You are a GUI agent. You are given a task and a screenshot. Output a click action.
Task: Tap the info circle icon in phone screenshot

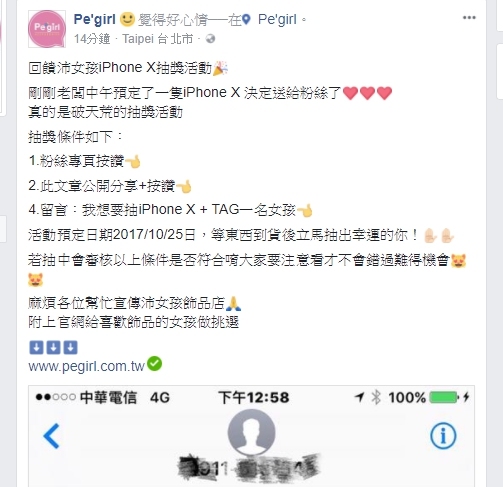[443, 436]
